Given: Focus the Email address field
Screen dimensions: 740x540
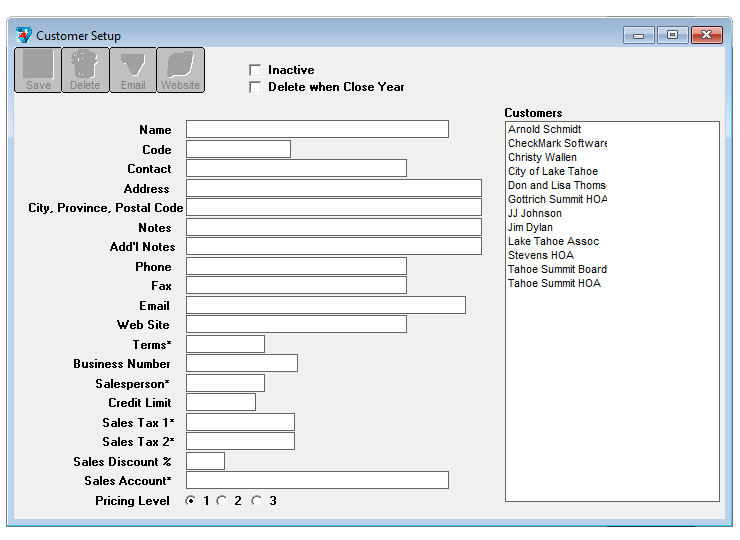Looking at the screenshot, I should (326, 305).
